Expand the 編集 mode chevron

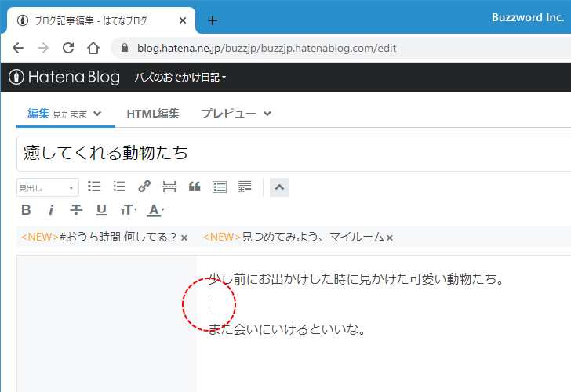pos(97,114)
